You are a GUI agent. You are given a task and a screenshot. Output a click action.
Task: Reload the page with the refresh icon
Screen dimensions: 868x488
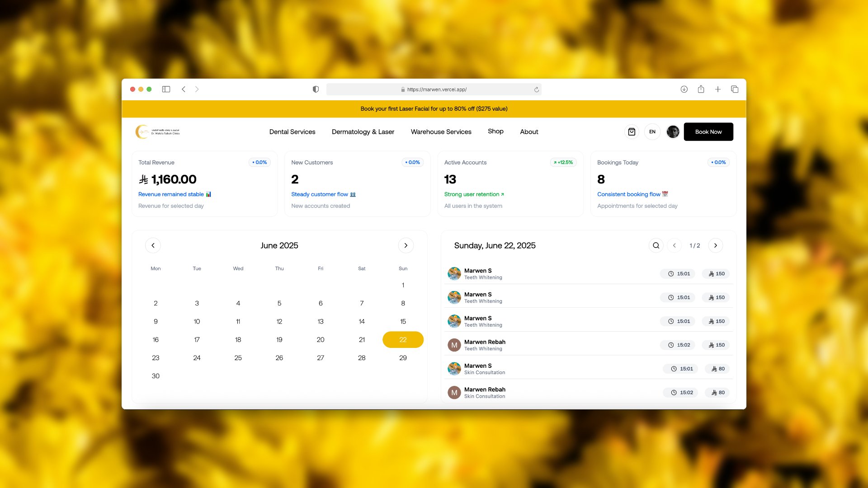pyautogui.click(x=537, y=89)
